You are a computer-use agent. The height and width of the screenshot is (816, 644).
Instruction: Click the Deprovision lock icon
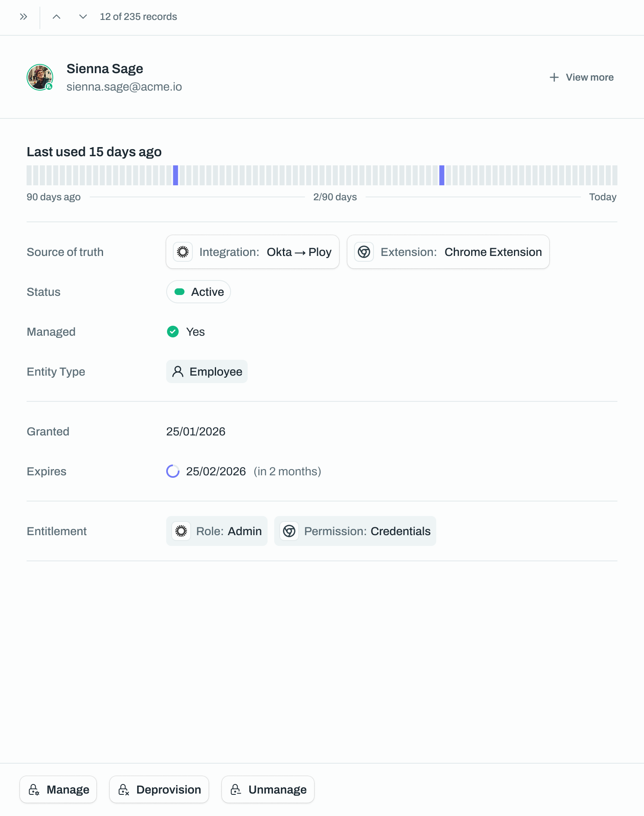tap(124, 789)
